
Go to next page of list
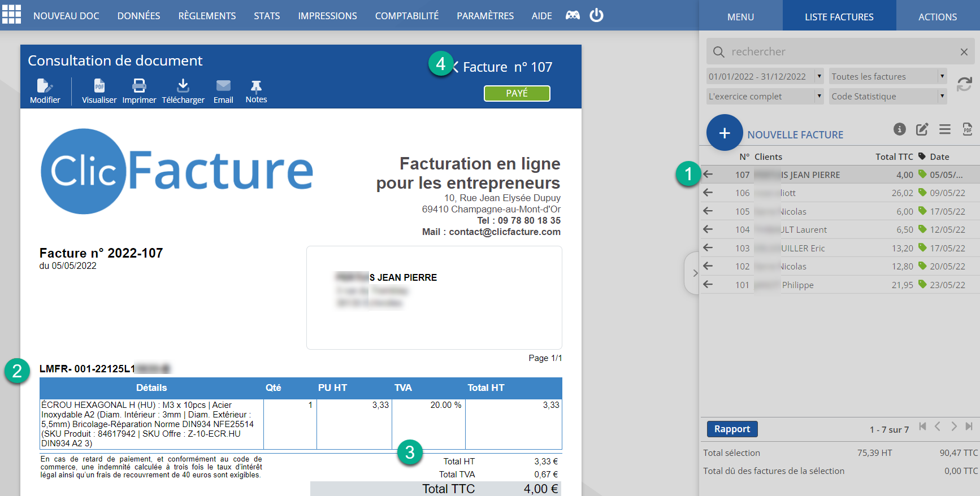pyautogui.click(x=954, y=427)
